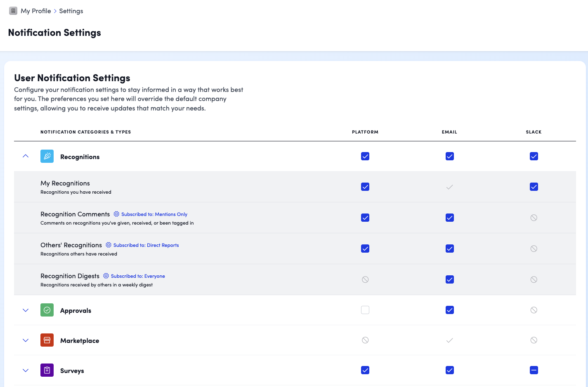Screen dimensions: 588x387
Task: Click the red Marketplace storefront icon
Action: click(47, 340)
